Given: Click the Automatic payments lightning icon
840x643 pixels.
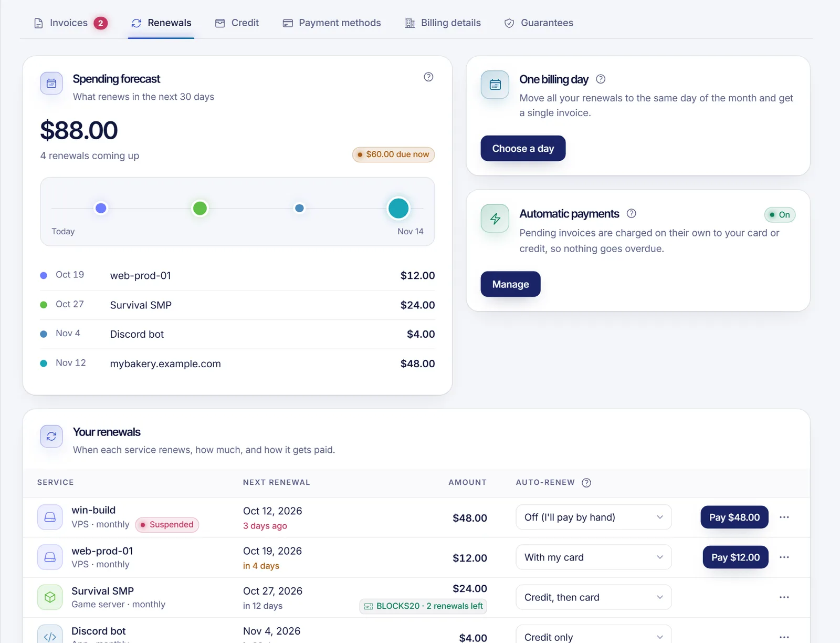Looking at the screenshot, I should (495, 219).
